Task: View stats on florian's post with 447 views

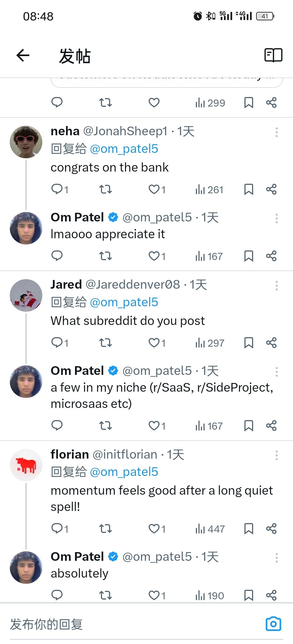Action: 210,529
